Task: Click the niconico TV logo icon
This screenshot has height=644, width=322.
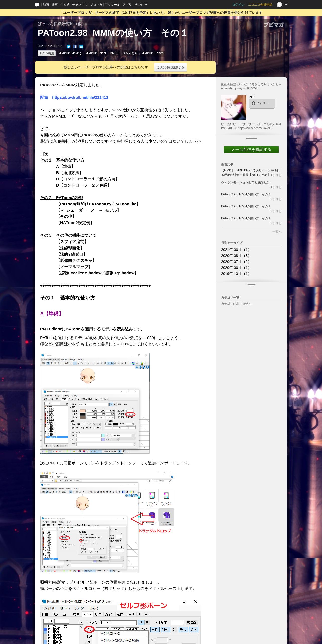Action: [37, 5]
